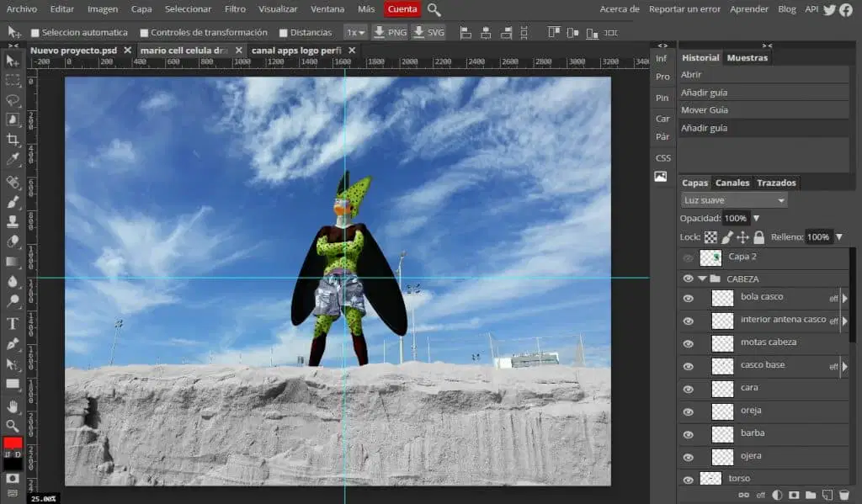Switch to the Muestras tab
This screenshot has height=504, width=862.
748,58
